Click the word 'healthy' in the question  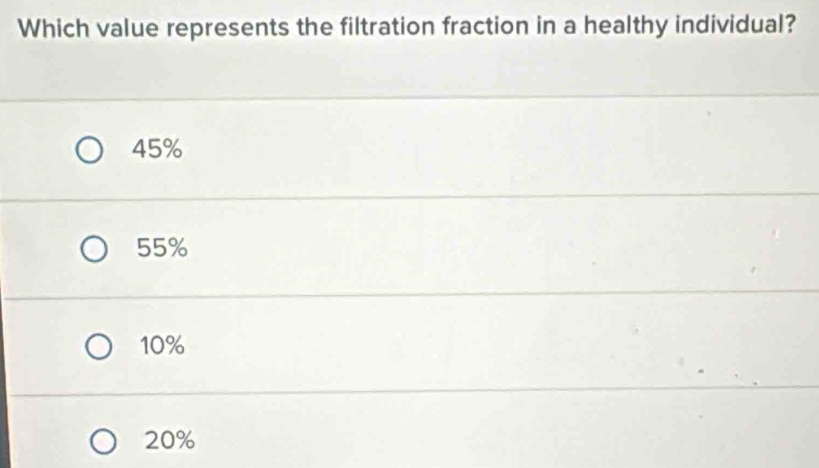[608, 23]
